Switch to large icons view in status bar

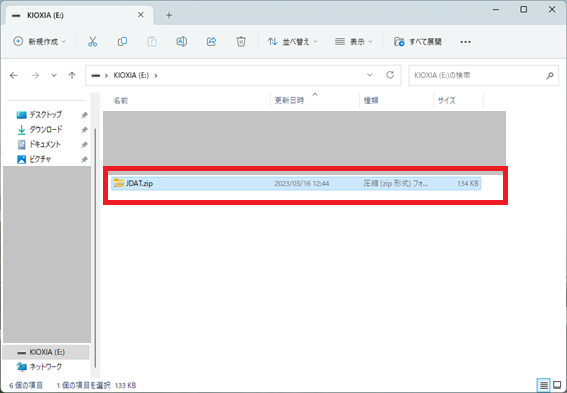point(557,385)
